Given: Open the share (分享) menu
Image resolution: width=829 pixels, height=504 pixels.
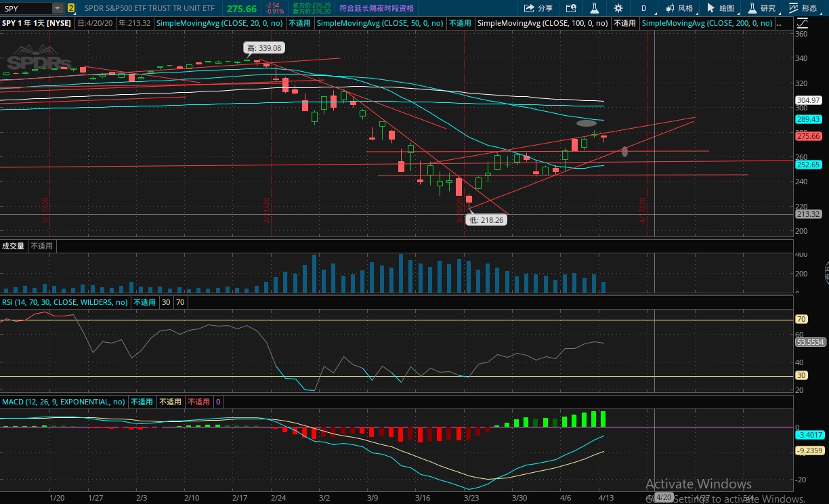Looking at the screenshot, I should (x=538, y=8).
